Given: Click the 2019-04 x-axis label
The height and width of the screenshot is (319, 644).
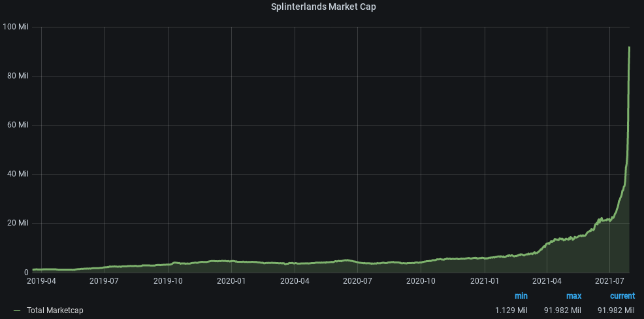Looking at the screenshot, I should click(x=42, y=281).
